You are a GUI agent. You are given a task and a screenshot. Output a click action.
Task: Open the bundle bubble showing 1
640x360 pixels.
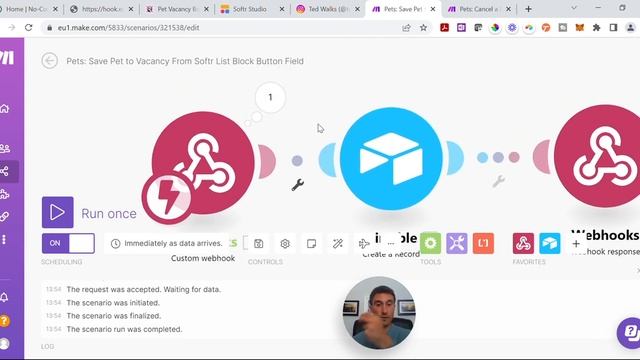click(x=270, y=97)
